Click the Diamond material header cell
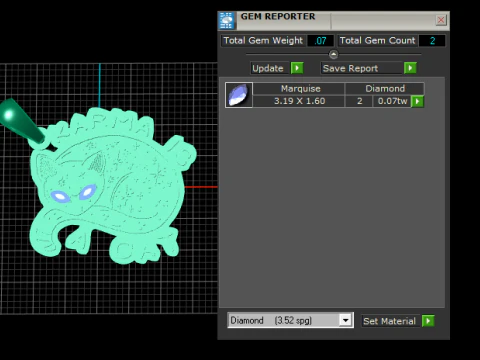The width and height of the screenshot is (480, 360). [x=385, y=89]
